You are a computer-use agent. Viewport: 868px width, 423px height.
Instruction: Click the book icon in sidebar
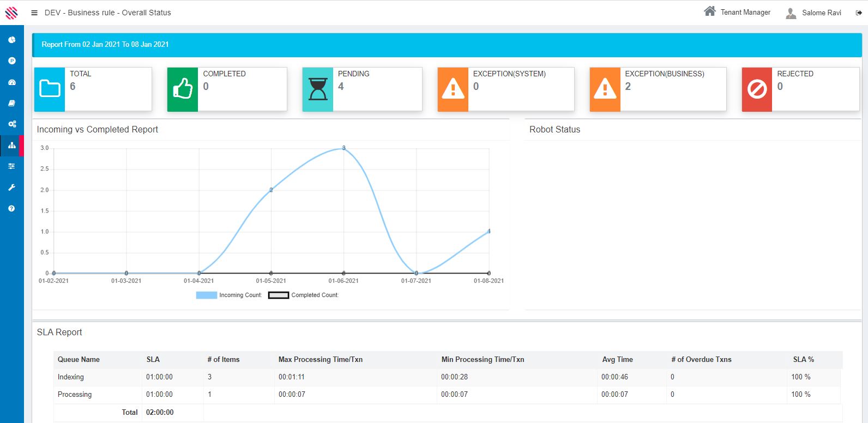(11, 103)
